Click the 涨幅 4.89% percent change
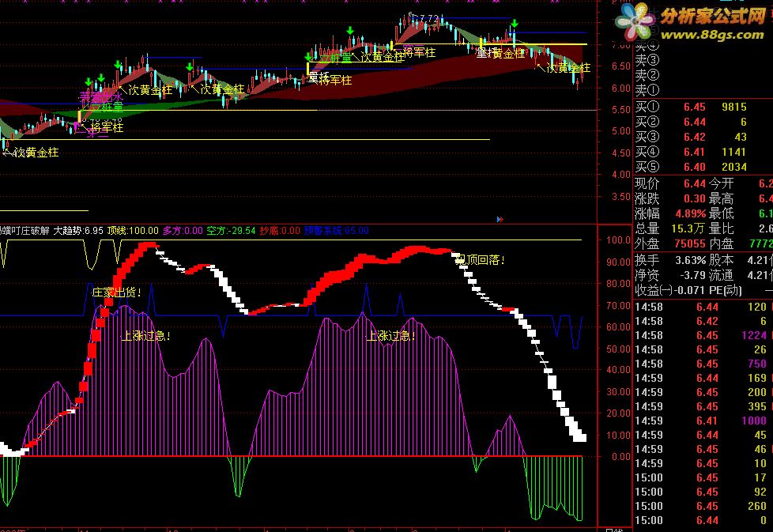Image resolution: width=773 pixels, height=532 pixels. coord(690,213)
